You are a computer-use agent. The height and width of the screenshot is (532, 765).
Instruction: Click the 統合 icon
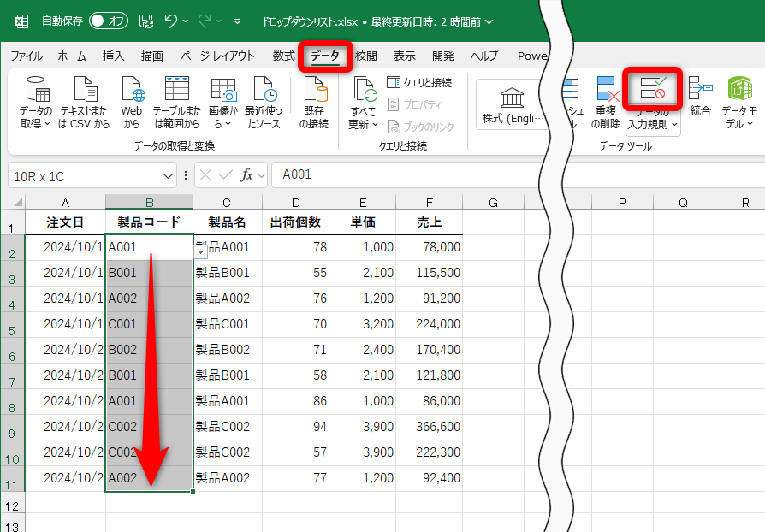[x=701, y=88]
